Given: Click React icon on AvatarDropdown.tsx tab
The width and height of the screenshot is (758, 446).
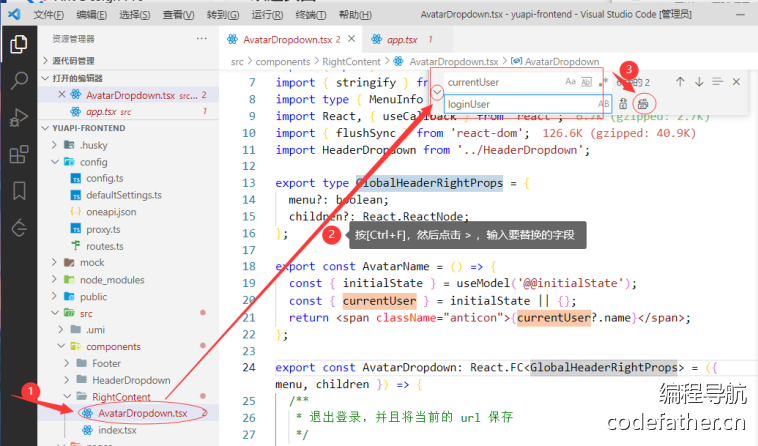Looking at the screenshot, I should [233, 39].
